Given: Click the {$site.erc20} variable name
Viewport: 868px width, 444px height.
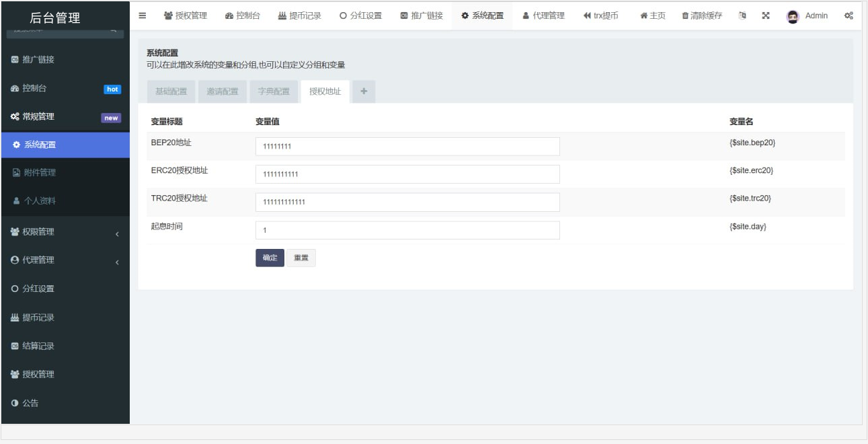Looking at the screenshot, I should pos(751,170).
